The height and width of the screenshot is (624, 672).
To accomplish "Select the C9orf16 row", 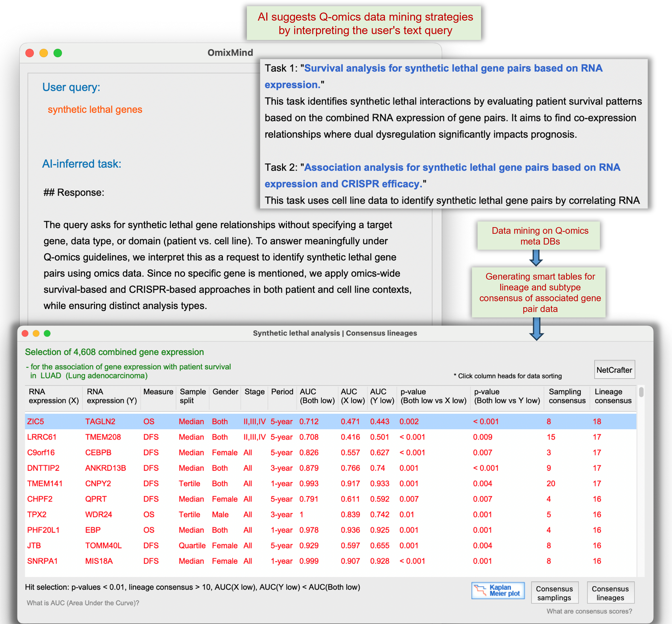I will pyautogui.click(x=330, y=453).
